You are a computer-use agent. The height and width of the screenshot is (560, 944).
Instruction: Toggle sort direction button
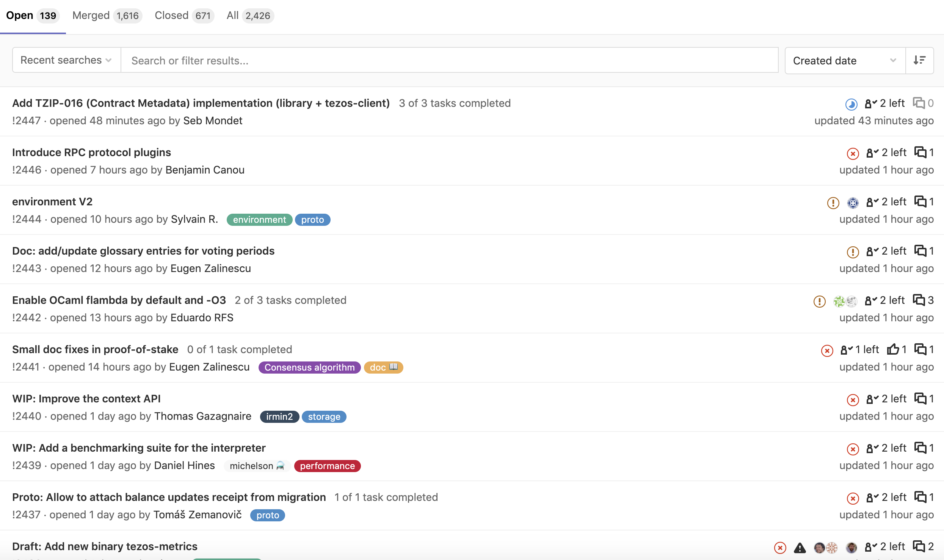[x=919, y=61]
